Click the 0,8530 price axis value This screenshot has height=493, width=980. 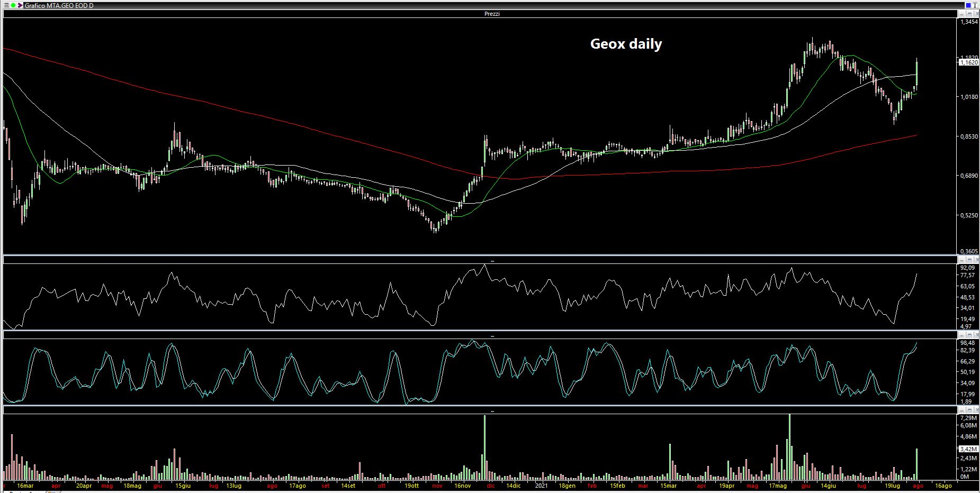pyautogui.click(x=969, y=136)
